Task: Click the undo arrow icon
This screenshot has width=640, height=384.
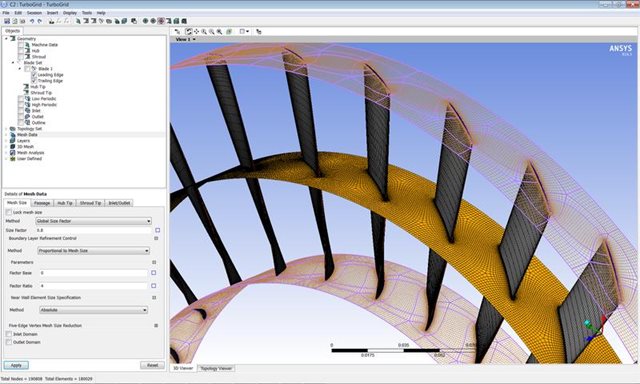Action: pyautogui.click(x=32, y=21)
